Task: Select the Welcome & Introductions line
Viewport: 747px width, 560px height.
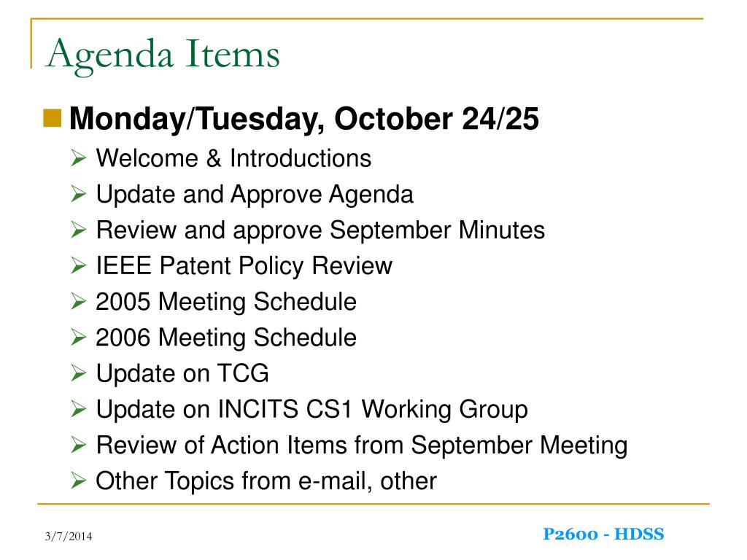Action: click(233, 158)
